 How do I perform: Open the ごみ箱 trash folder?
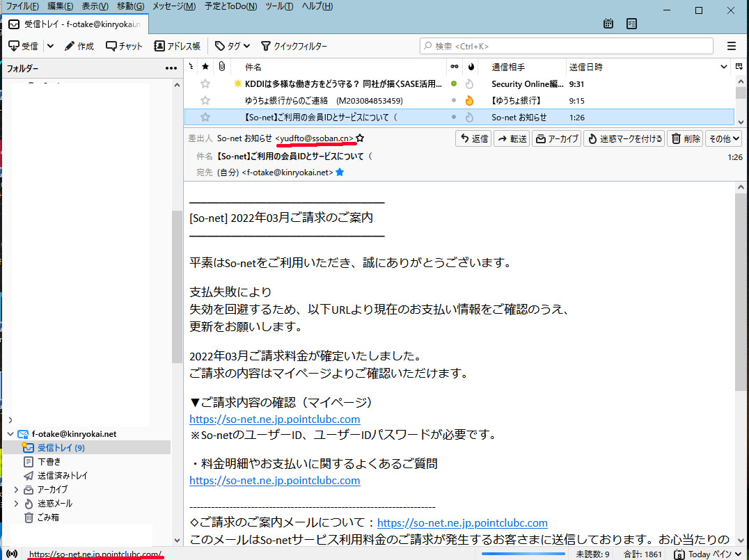pyautogui.click(x=42, y=517)
